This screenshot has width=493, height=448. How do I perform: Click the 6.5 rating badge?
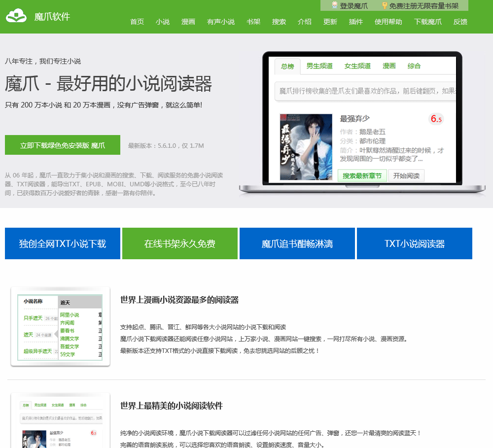tap(436, 119)
